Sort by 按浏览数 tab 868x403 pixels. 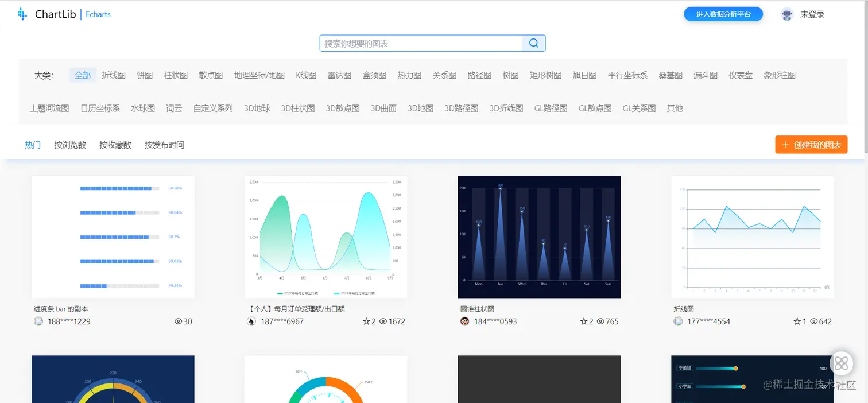[x=70, y=145]
